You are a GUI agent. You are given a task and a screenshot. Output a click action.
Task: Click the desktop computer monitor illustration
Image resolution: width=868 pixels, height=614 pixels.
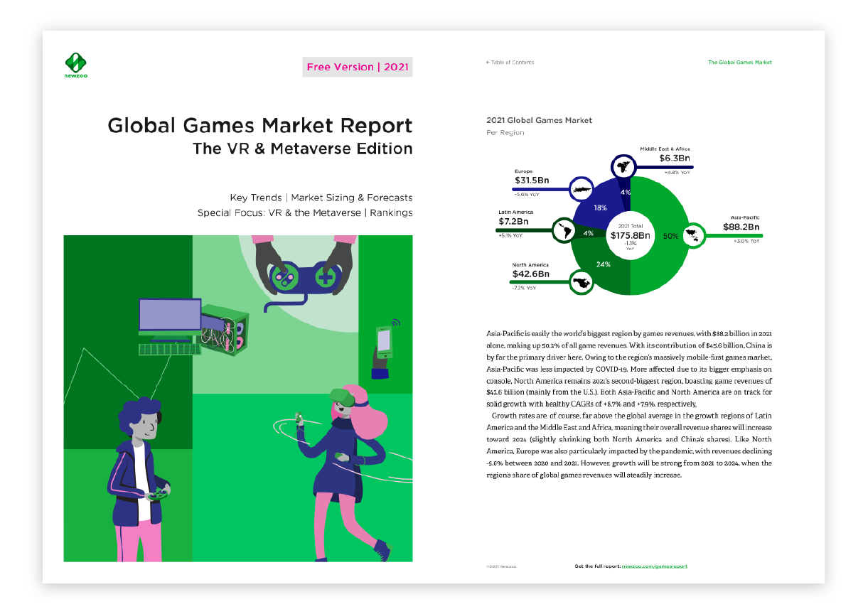tap(169, 315)
